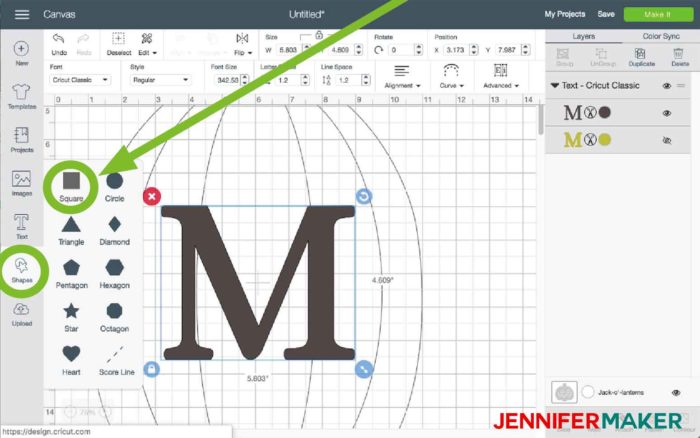Open the Alignment dropdown
This screenshot has height=438, width=700.
[402, 76]
